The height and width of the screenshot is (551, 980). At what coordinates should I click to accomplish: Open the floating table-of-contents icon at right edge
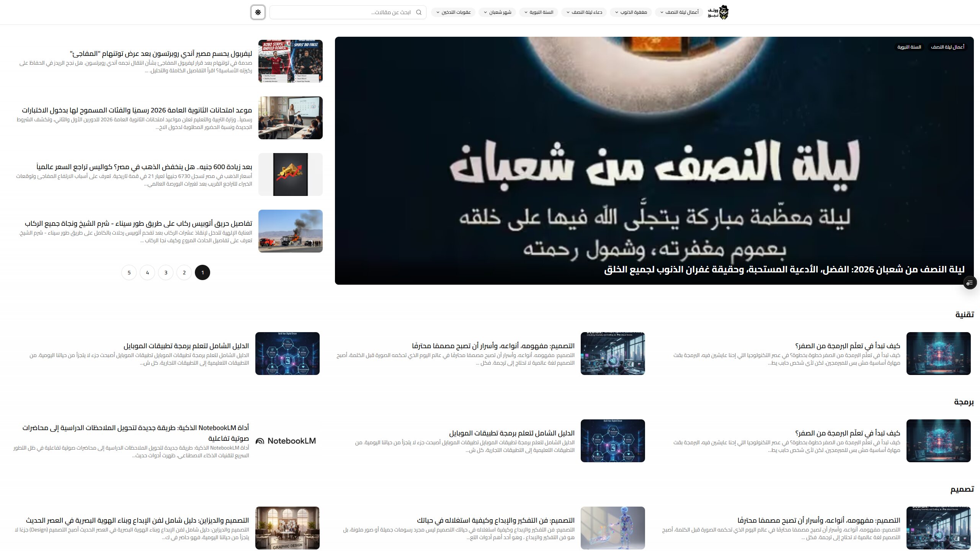[970, 283]
